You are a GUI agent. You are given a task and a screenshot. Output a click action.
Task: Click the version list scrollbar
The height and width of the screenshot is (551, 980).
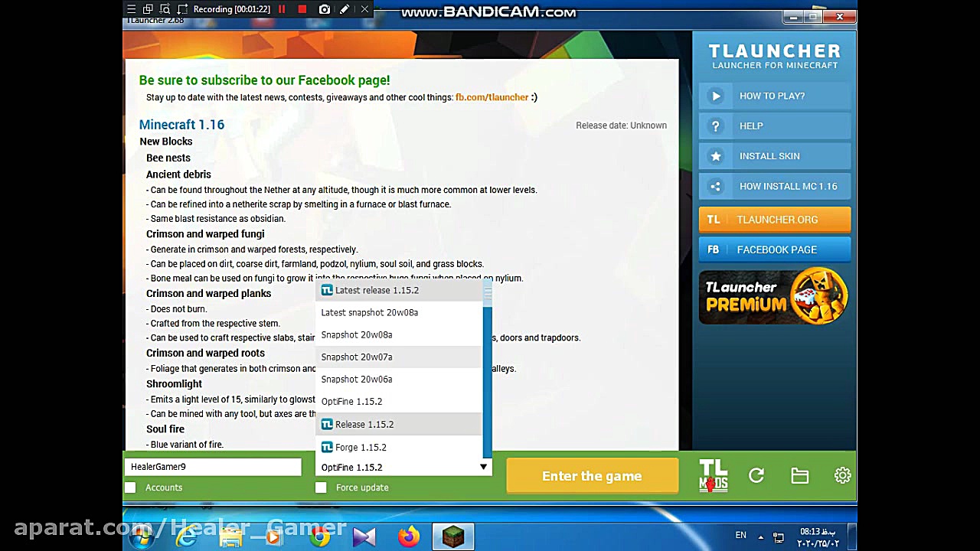pyautogui.click(x=487, y=369)
